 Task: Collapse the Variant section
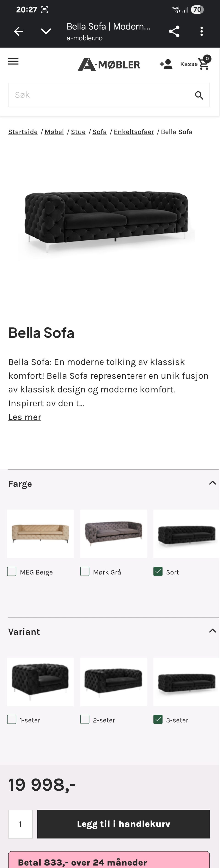click(213, 631)
